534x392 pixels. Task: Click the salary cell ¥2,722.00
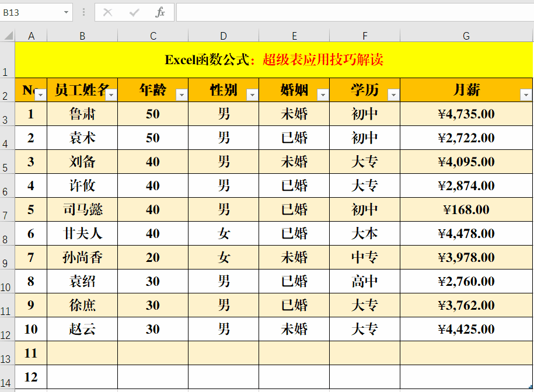click(466, 138)
